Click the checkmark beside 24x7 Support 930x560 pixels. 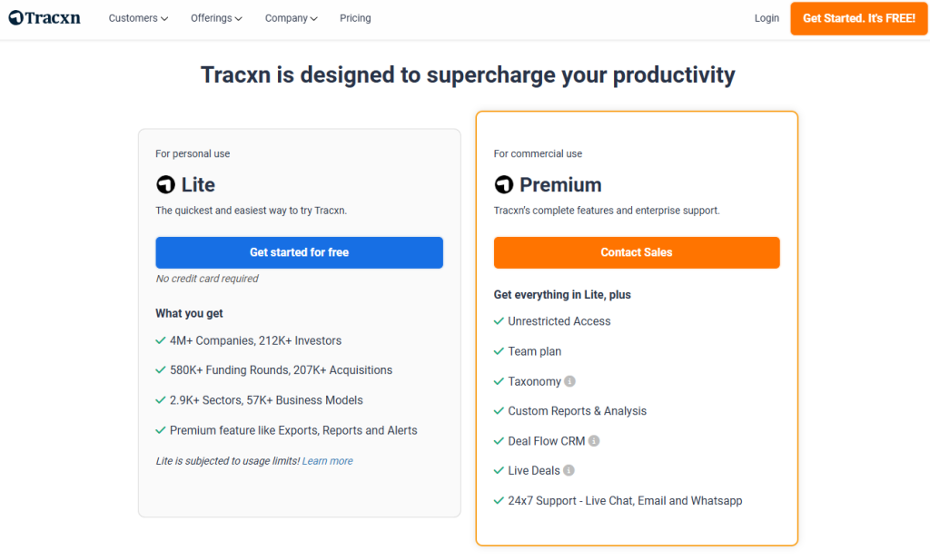coord(499,501)
